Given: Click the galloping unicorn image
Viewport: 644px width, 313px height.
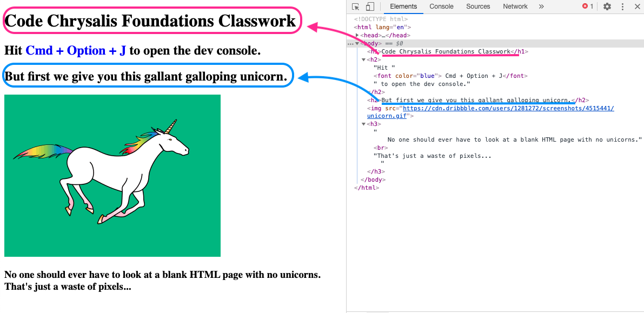Looking at the screenshot, I should 112,176.
